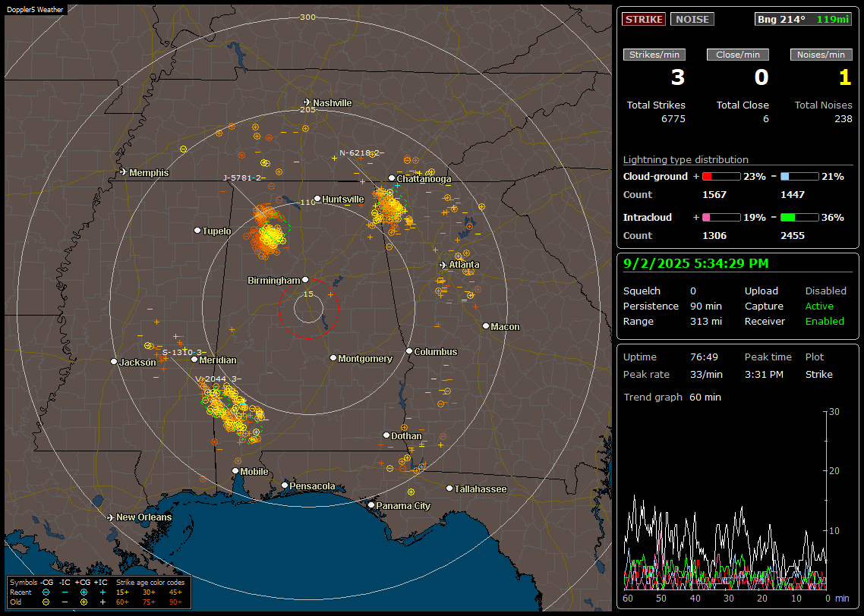Click the Chattanooga city marker
Screen dimensions: 864x616
392,178
